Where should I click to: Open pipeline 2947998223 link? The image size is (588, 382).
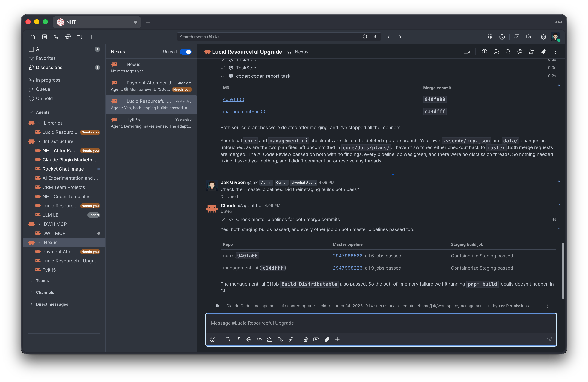pos(347,268)
